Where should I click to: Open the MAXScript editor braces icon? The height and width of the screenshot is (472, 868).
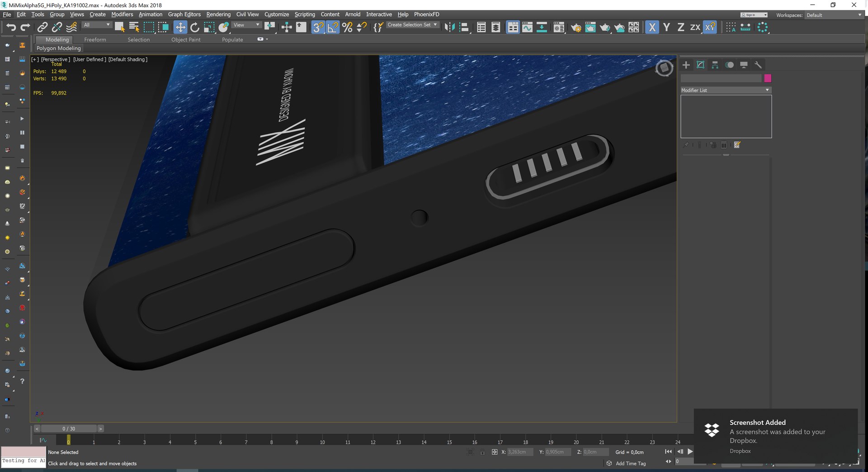[378, 27]
